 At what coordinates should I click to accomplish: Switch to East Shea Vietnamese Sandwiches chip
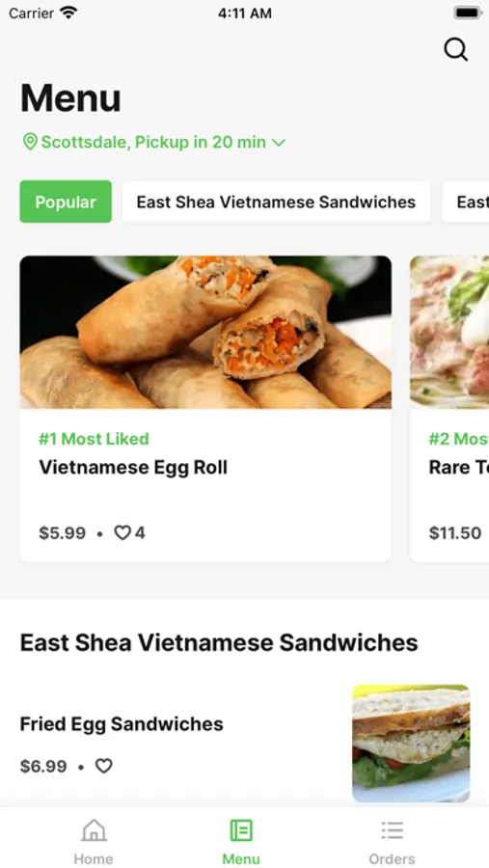[277, 202]
